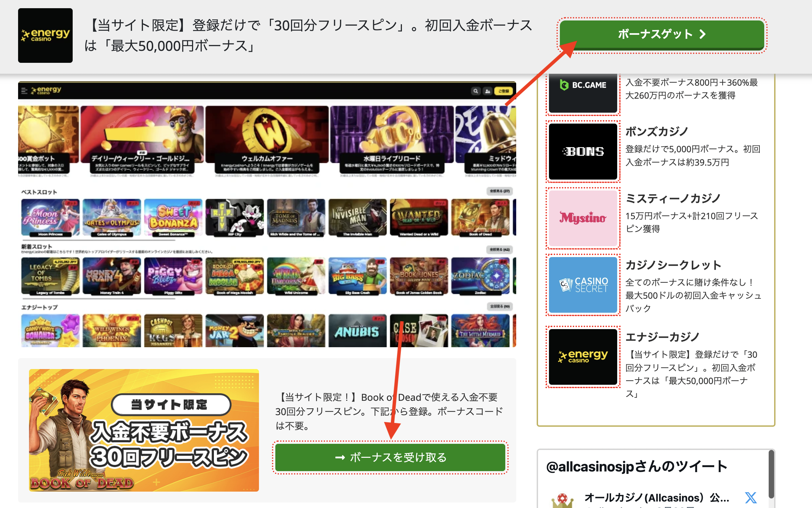
Task: Open the Wild Unicorns slot thumbnail
Action: pos(296,276)
